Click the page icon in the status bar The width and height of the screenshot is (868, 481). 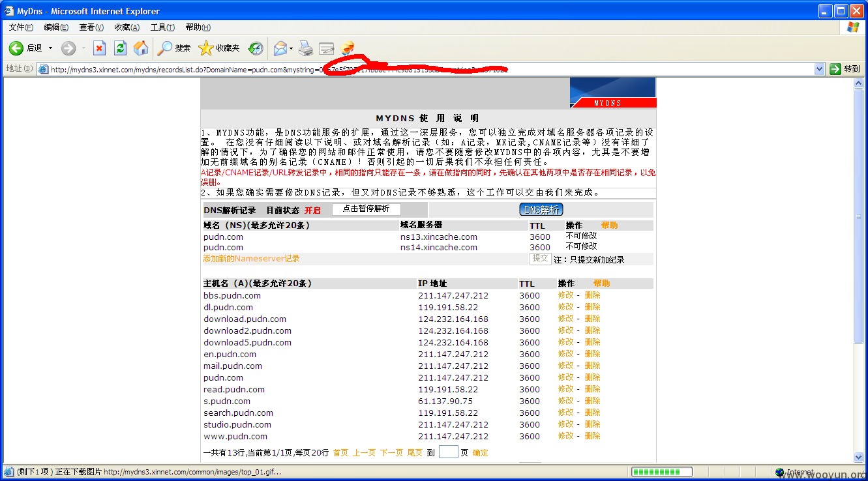(9, 473)
